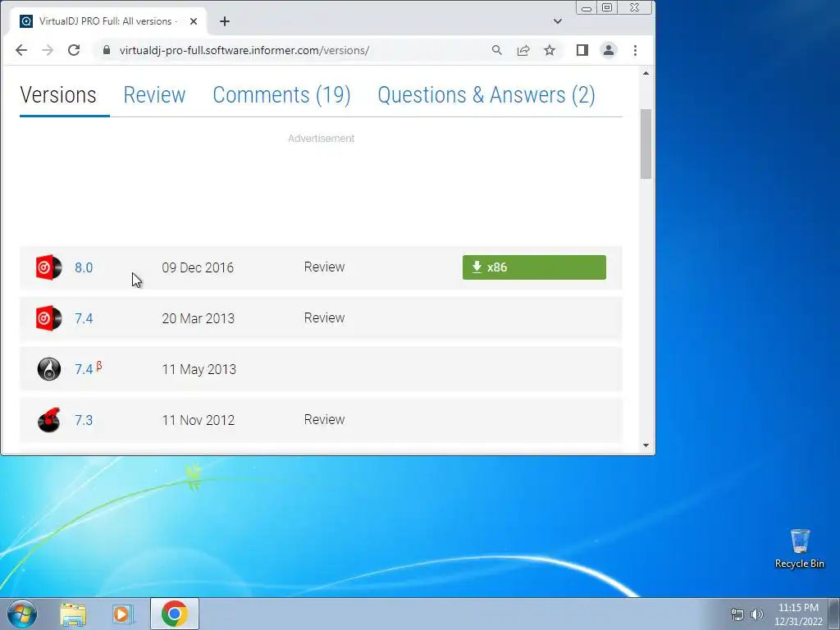Screen dimensions: 840x630
Task: Open a new browser tab
Action: coord(225,21)
